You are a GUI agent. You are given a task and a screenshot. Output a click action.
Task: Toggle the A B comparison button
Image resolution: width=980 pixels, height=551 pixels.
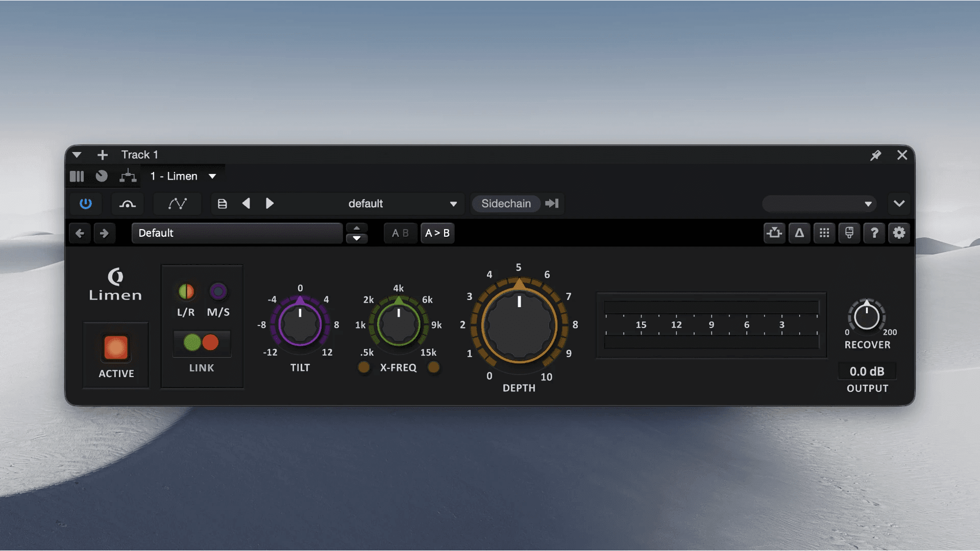(400, 233)
